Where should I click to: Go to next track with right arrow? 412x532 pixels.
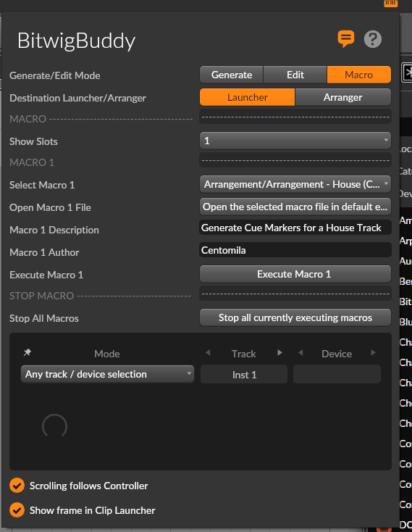[x=279, y=352]
